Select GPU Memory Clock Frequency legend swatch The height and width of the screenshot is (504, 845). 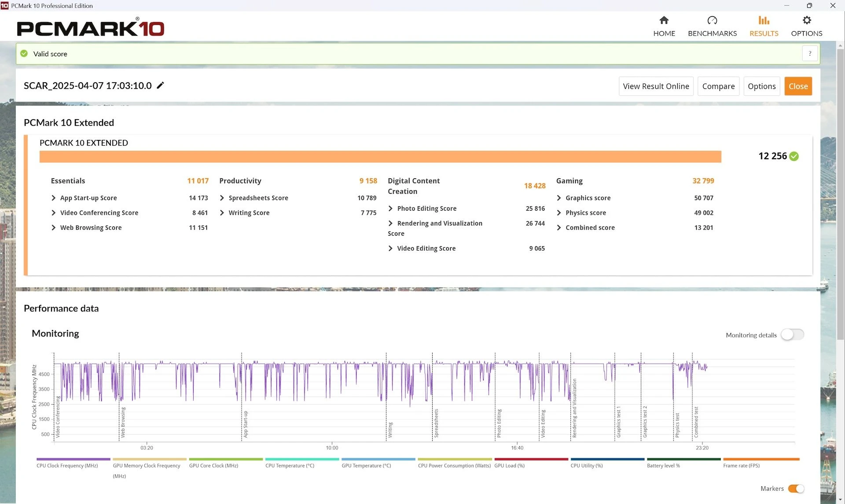point(150,459)
